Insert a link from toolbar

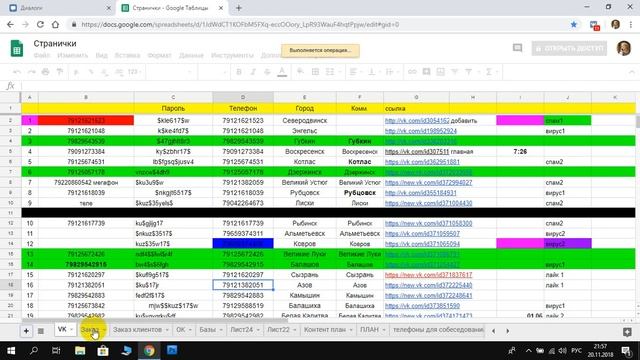(412, 72)
